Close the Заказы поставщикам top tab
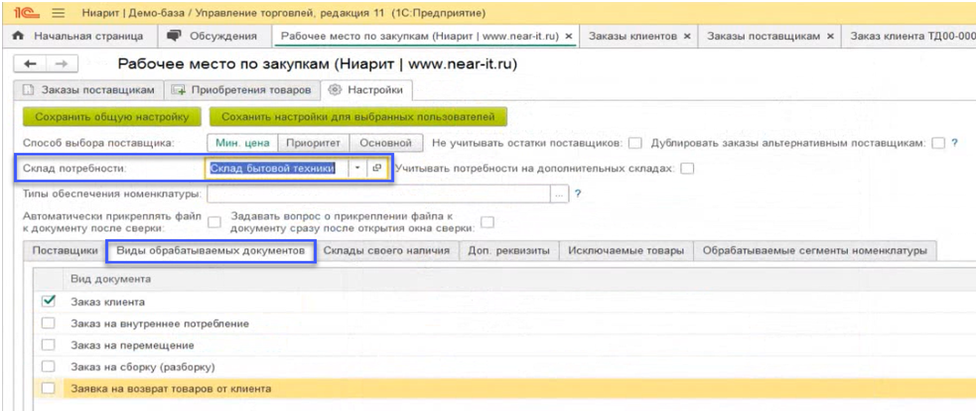This screenshot has width=978, height=413. 830,36
